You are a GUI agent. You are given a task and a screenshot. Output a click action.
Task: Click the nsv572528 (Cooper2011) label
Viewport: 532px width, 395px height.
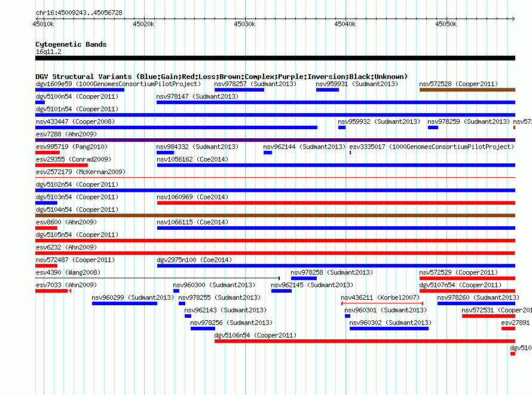point(458,84)
